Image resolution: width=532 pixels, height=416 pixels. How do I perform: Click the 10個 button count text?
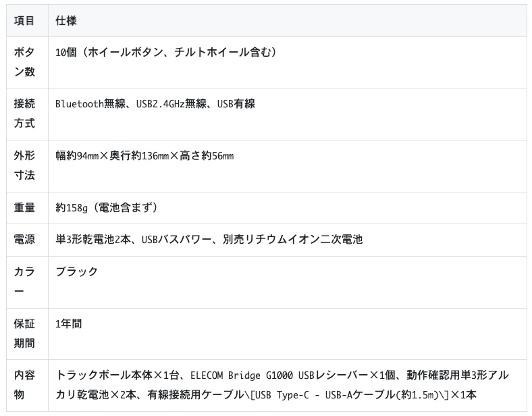(x=66, y=52)
